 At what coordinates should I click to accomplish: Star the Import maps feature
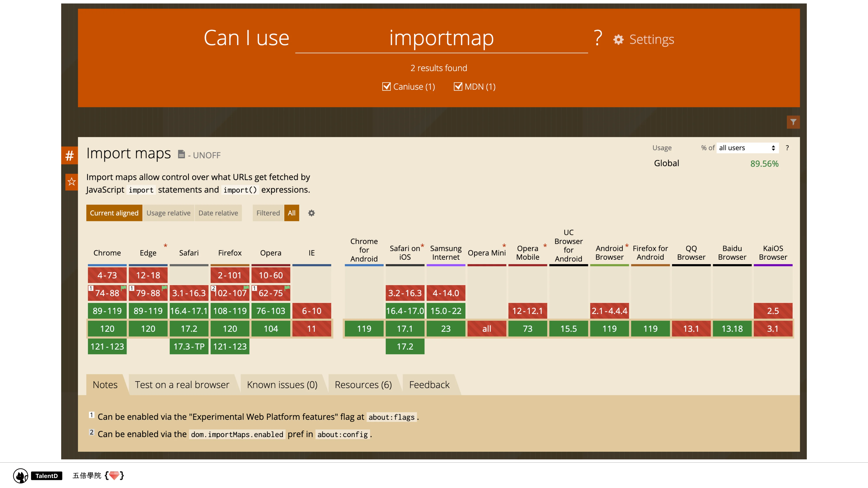(x=71, y=182)
